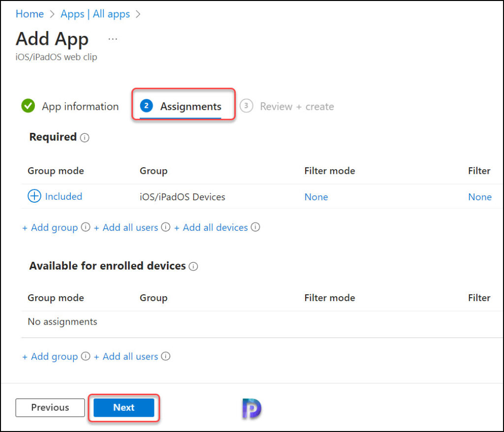Click Filter mode header in Required table
Viewport: 504px width, 432px height.
coord(329,171)
